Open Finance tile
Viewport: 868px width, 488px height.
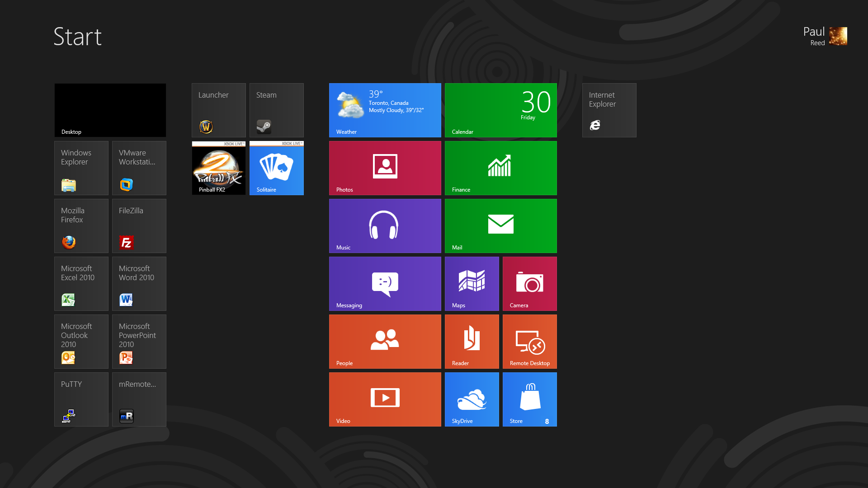(x=501, y=168)
